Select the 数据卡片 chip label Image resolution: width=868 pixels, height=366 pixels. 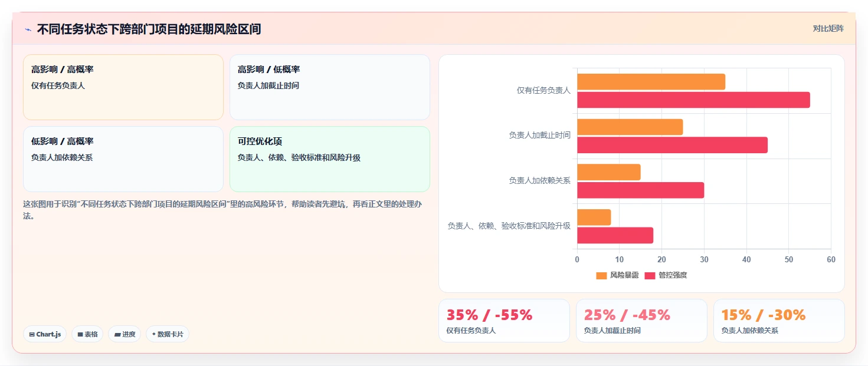(x=171, y=334)
